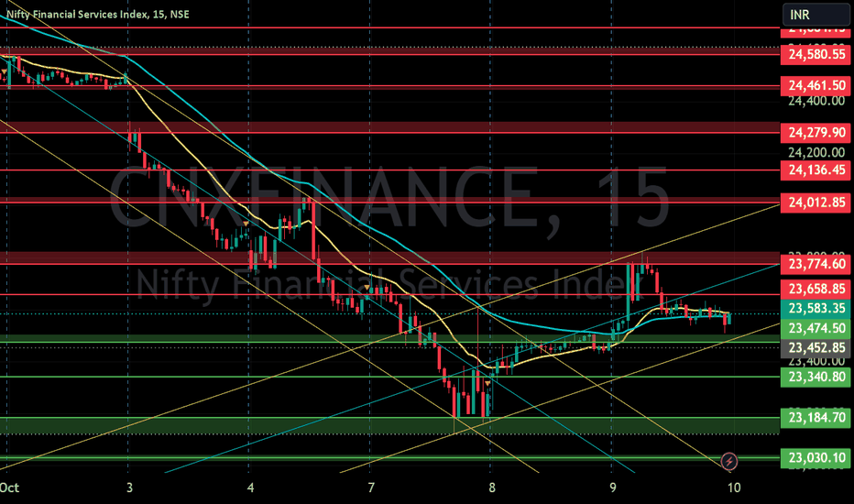This screenshot has width=854, height=504.
Task: Select the 23,184.70 support label
Action: point(816,418)
